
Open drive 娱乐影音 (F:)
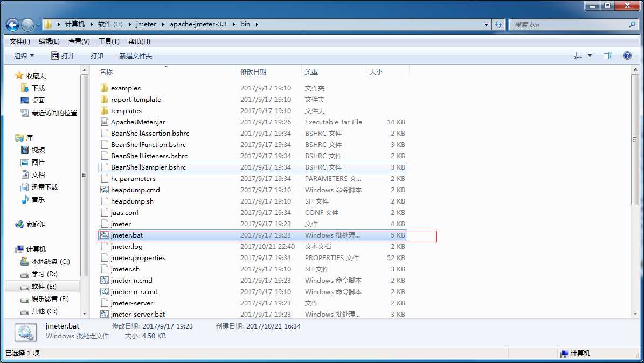50,298
